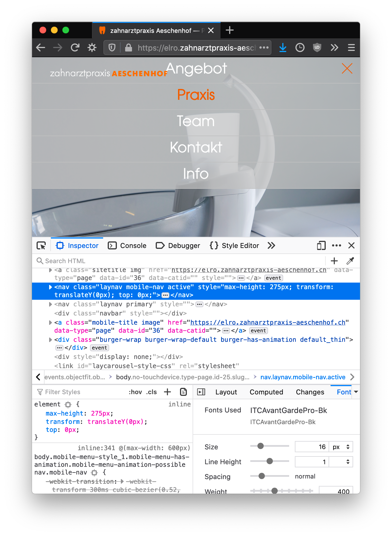Toggle the .cls class panel
This screenshot has width=392, height=536.
[x=151, y=392]
